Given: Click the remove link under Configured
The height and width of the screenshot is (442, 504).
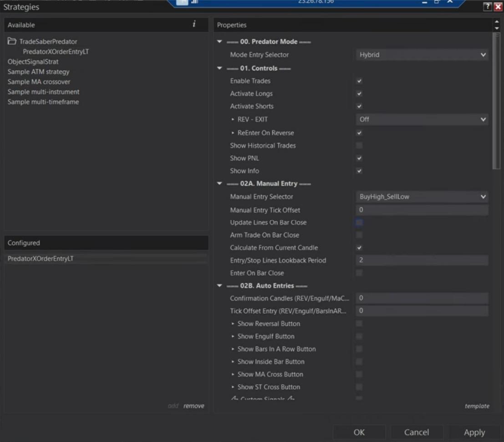Looking at the screenshot, I should pyautogui.click(x=193, y=406).
